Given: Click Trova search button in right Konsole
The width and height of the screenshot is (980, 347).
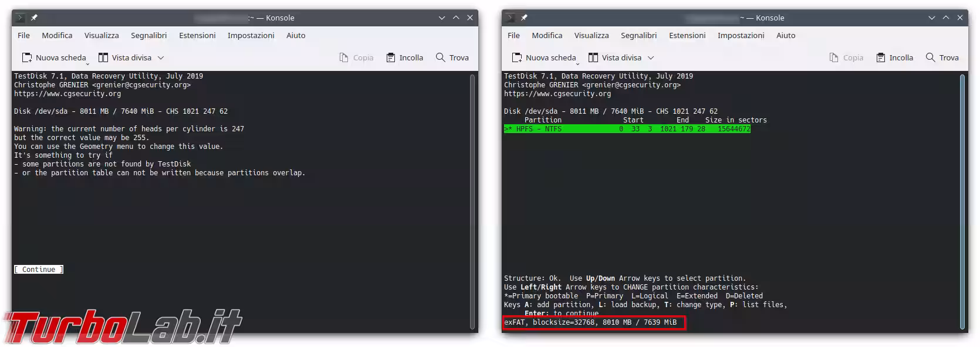Looking at the screenshot, I should coord(942,57).
